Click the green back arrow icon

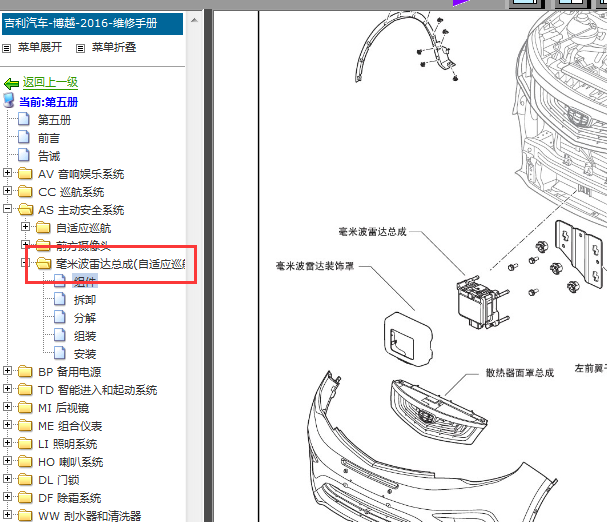(x=11, y=83)
